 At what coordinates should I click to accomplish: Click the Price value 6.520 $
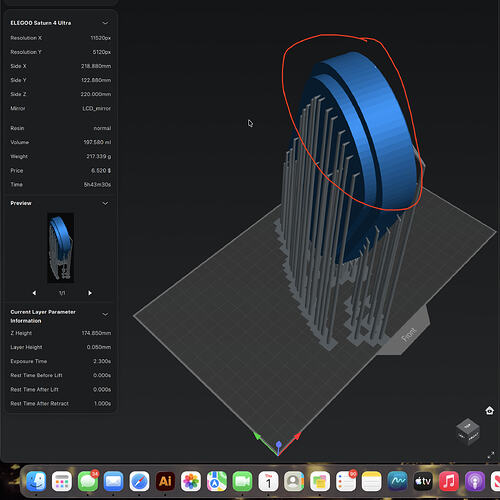[101, 170]
